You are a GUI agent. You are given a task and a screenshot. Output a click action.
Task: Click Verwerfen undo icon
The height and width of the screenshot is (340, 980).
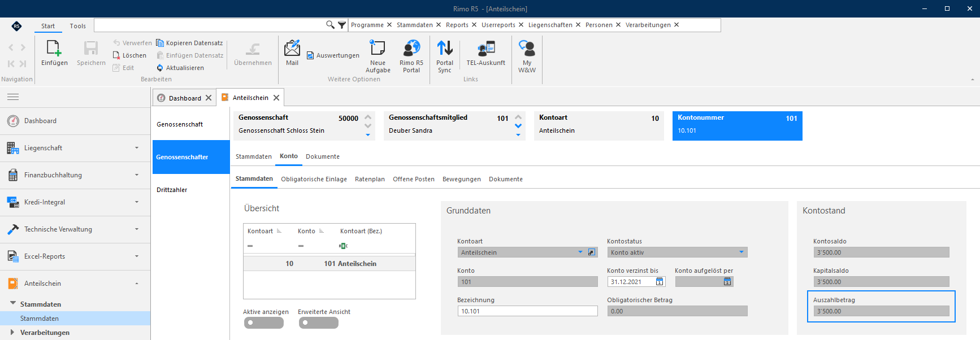coord(116,43)
